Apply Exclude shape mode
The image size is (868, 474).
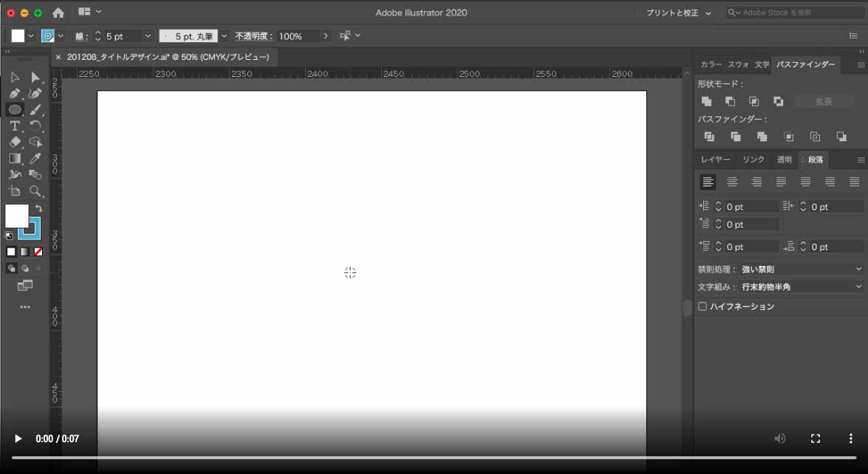tap(779, 101)
